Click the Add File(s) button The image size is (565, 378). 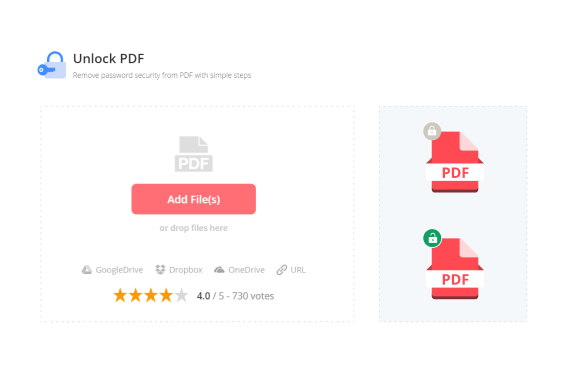[193, 199]
